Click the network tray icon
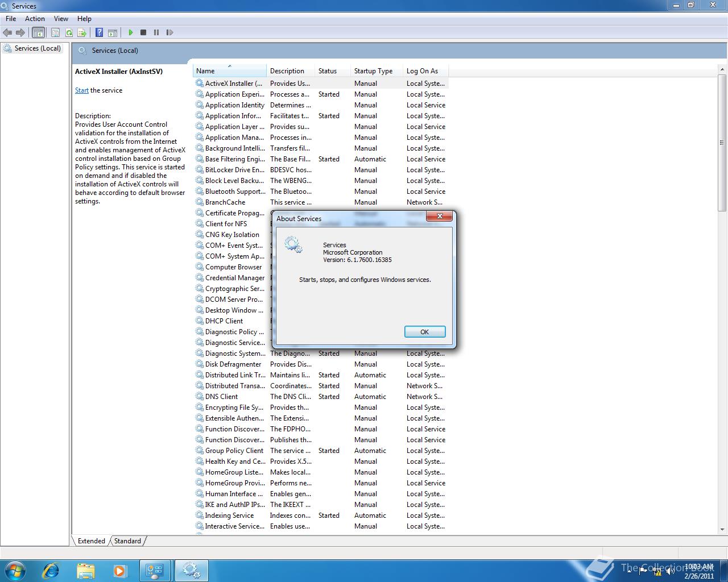 657,571
